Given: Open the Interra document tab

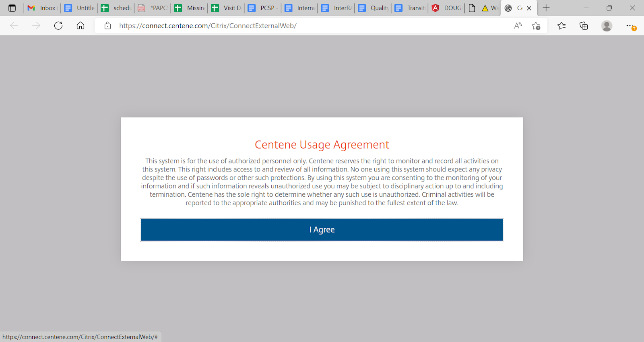Looking at the screenshot, I should pos(299,8).
